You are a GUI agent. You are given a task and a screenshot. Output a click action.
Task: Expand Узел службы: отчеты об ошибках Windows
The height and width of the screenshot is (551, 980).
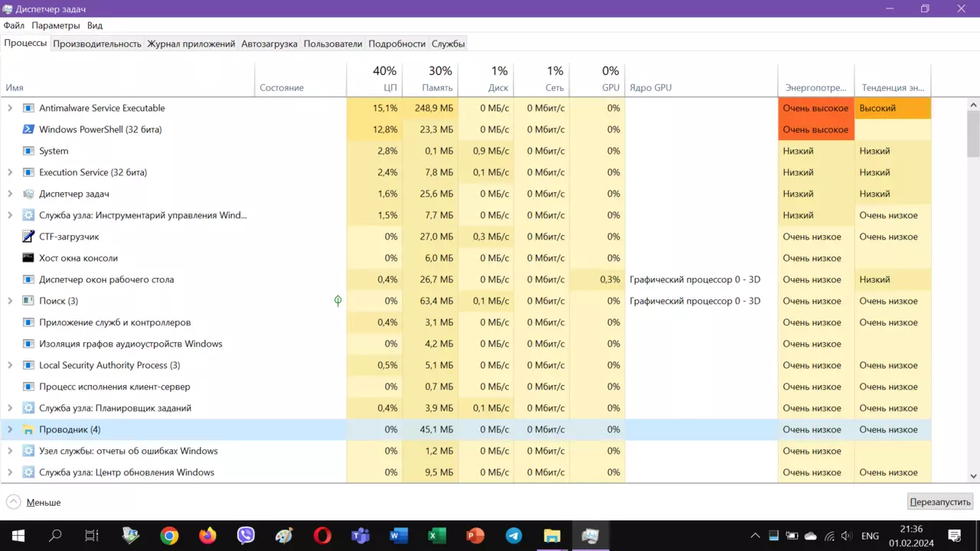pos(10,451)
